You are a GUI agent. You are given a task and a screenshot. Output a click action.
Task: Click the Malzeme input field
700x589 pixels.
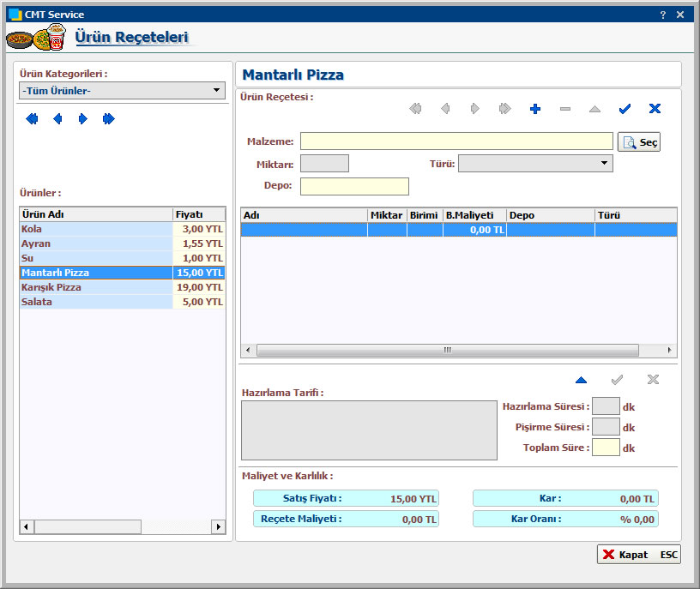click(x=456, y=141)
